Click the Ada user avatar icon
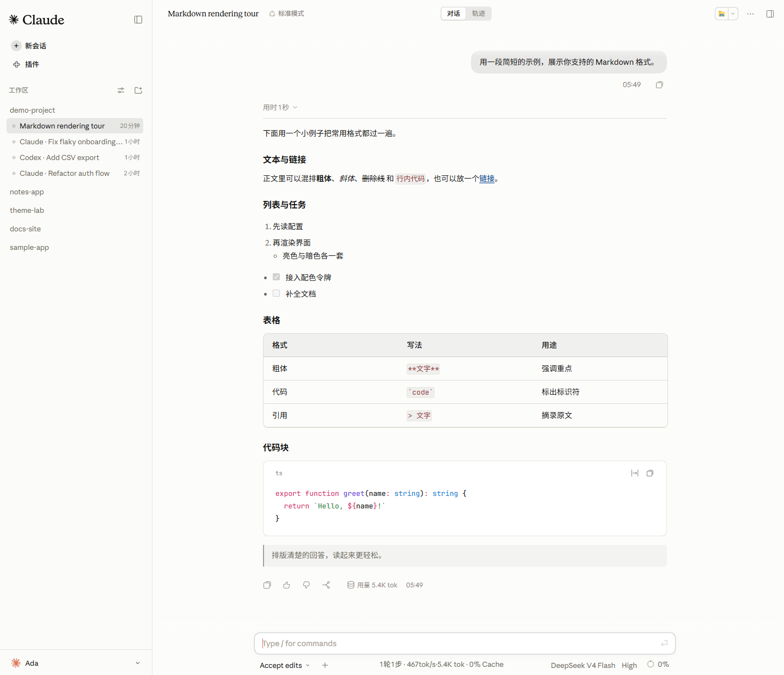Viewport: 784px width, 675px height. pos(16,663)
